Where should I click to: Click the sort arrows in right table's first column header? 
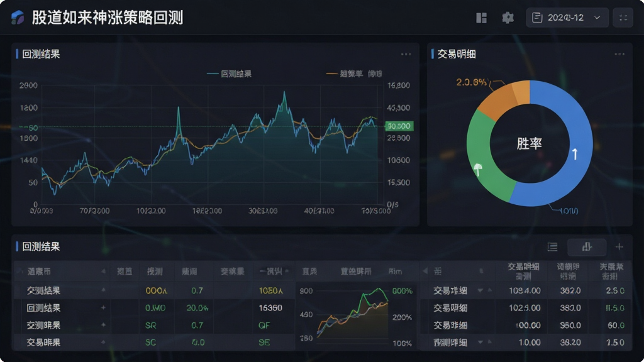coord(481,271)
